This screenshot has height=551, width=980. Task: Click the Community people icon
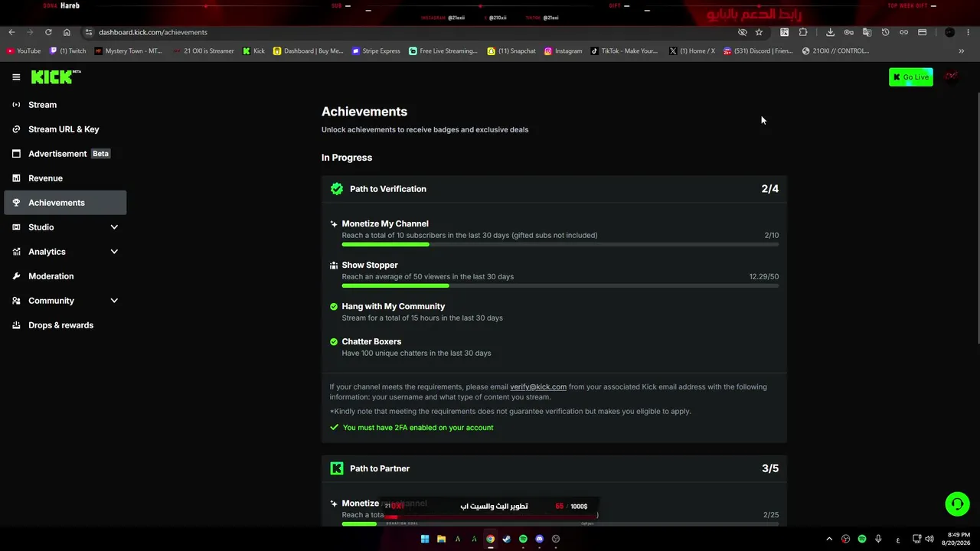tap(16, 301)
